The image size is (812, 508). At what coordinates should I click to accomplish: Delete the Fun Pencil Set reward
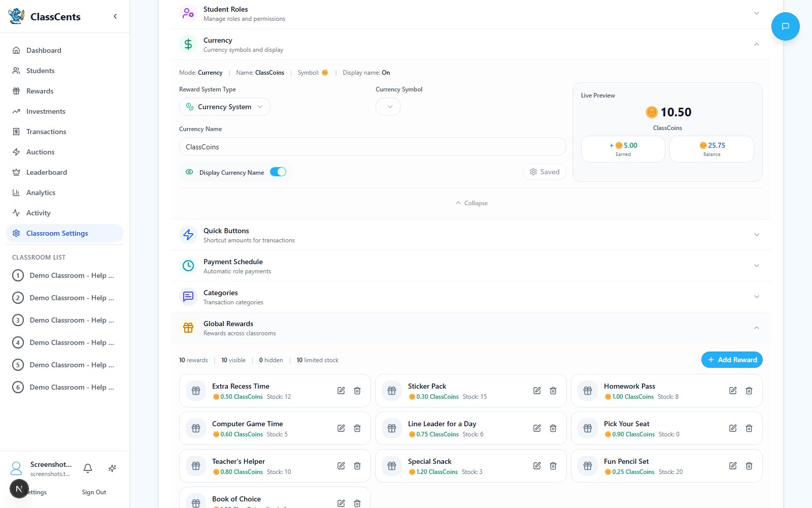(749, 466)
